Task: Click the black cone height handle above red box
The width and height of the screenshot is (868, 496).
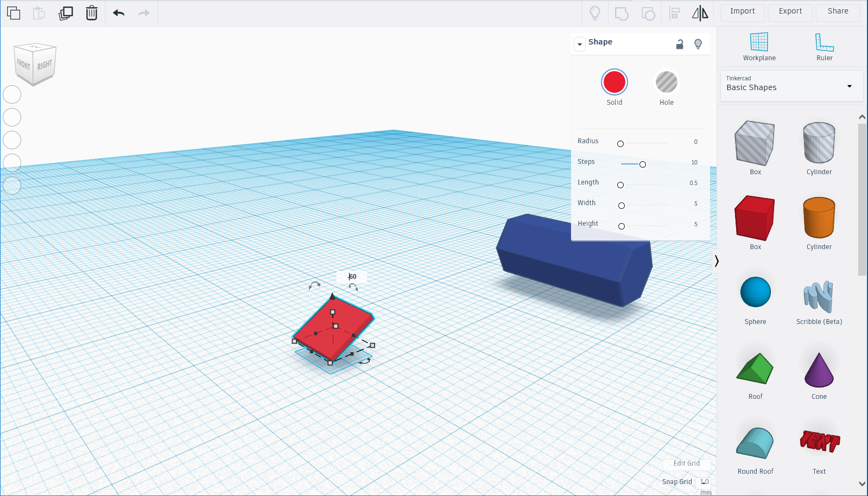Action: pos(333,296)
